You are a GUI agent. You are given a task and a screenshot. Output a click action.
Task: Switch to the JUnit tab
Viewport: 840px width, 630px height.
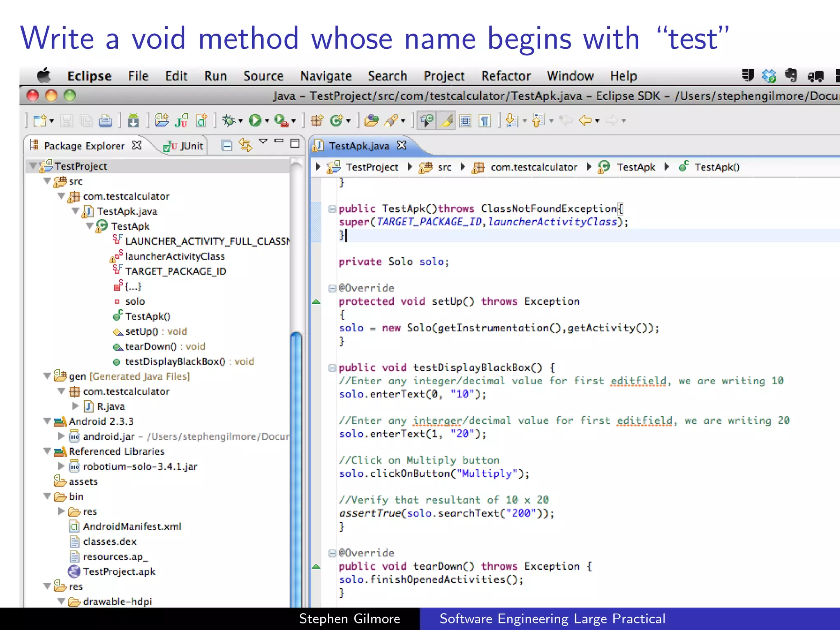click(183, 146)
